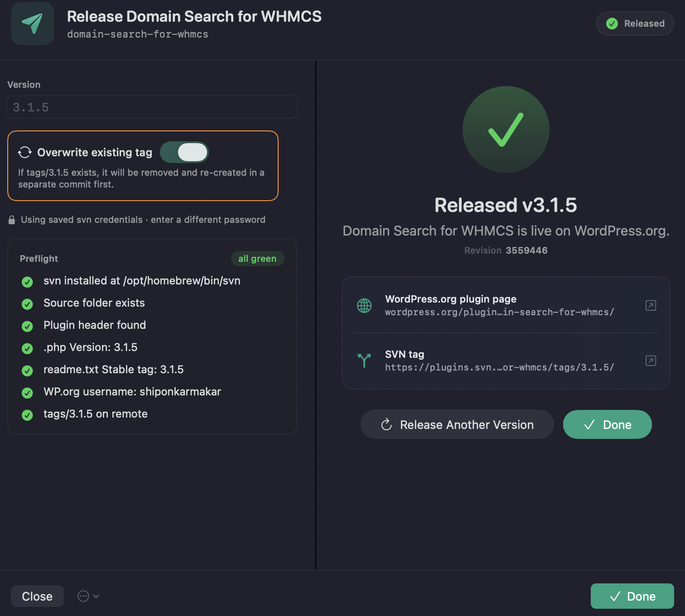Image resolution: width=685 pixels, height=616 pixels.
Task: Open WordPress.org plugin page external link icon
Action: [651, 305]
